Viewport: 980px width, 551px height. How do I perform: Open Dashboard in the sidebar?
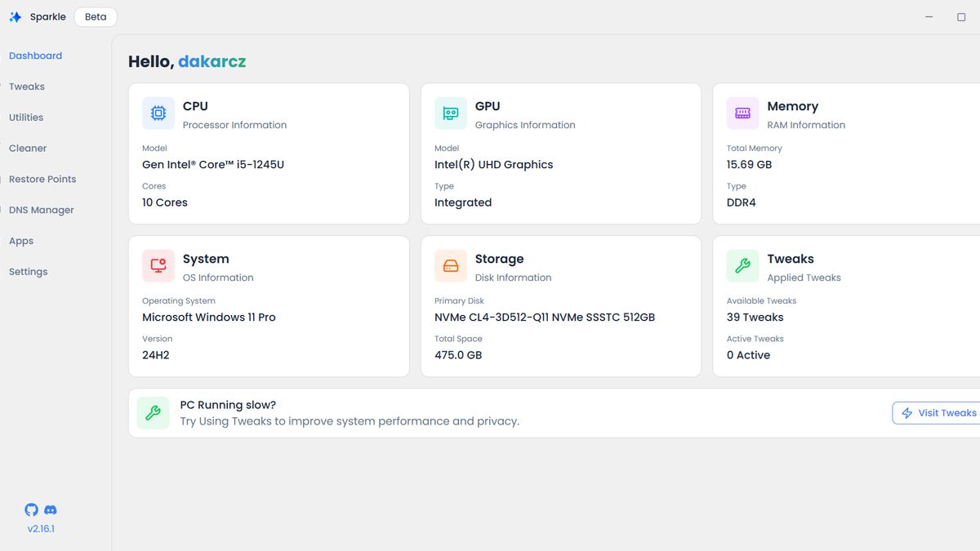[x=36, y=56]
